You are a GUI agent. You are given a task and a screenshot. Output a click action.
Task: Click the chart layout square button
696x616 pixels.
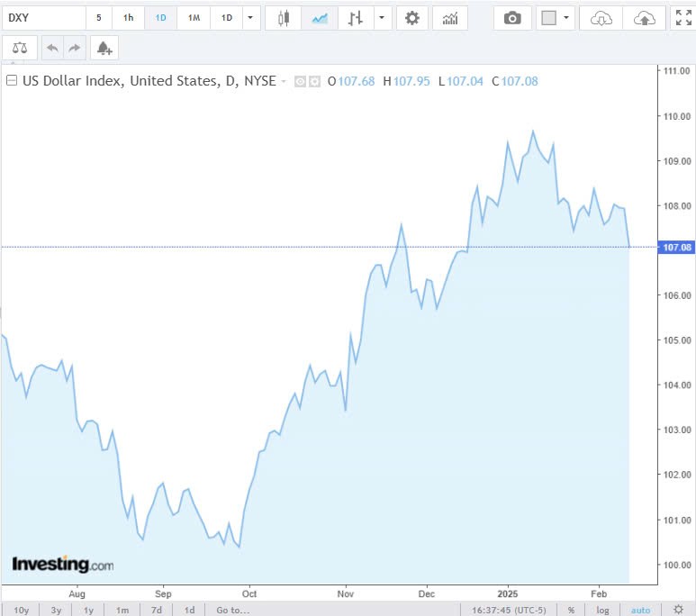[548, 18]
